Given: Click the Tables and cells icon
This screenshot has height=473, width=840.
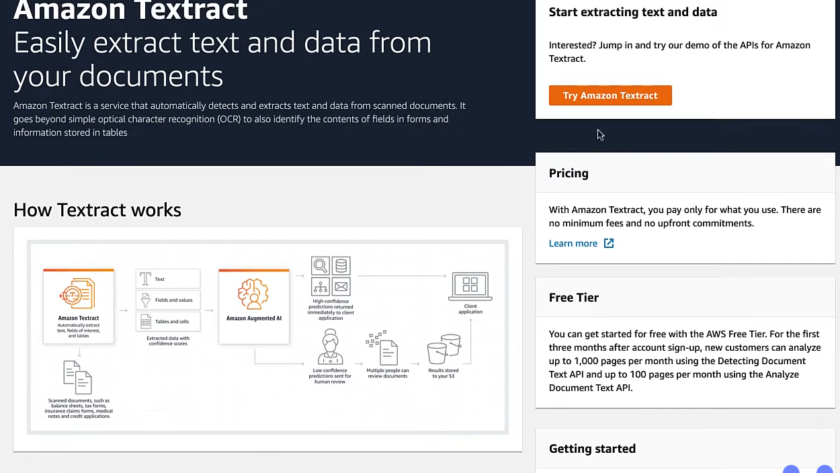Looking at the screenshot, I should (x=146, y=321).
